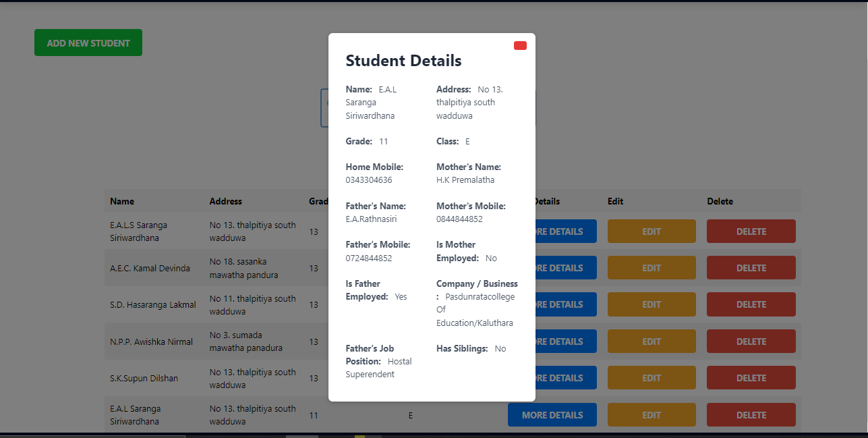Click EDIT on the first student row
Image resolution: width=868 pixels, height=438 pixels.
click(x=652, y=231)
